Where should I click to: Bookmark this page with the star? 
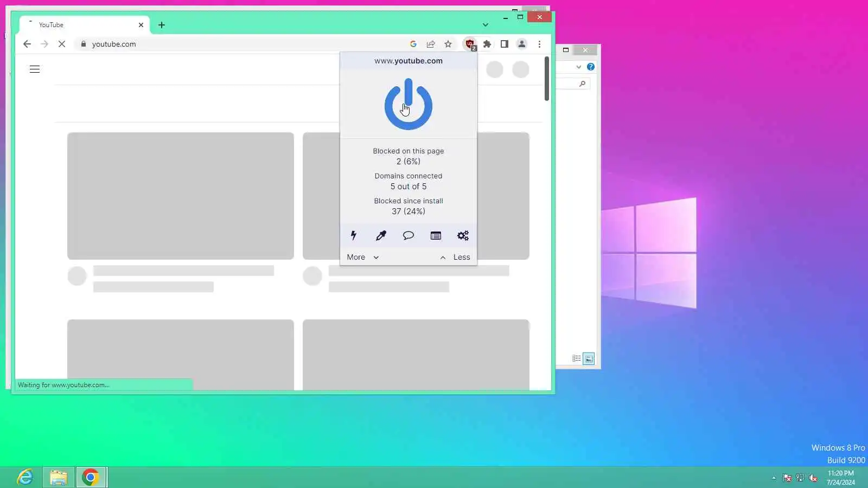448,44
